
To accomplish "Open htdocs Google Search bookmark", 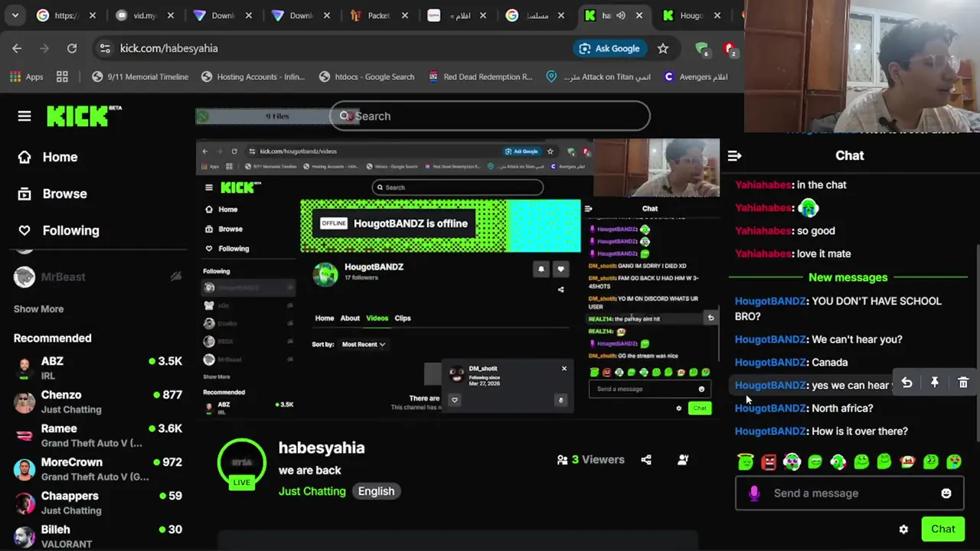I will (367, 77).
